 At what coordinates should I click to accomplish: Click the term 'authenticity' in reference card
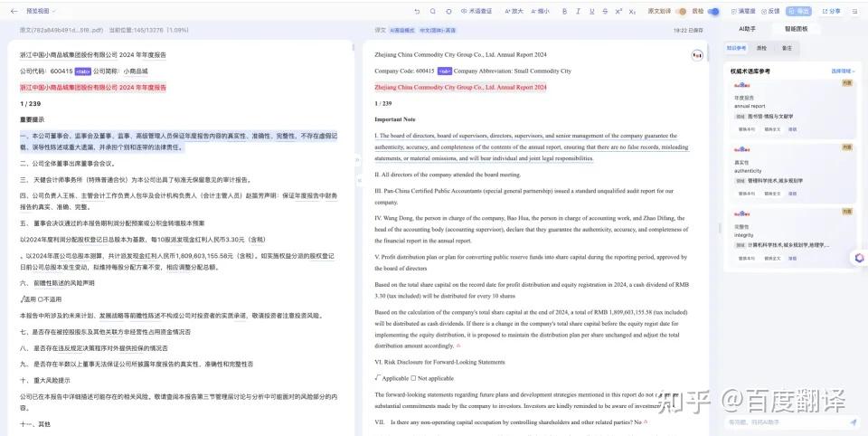[x=748, y=171]
